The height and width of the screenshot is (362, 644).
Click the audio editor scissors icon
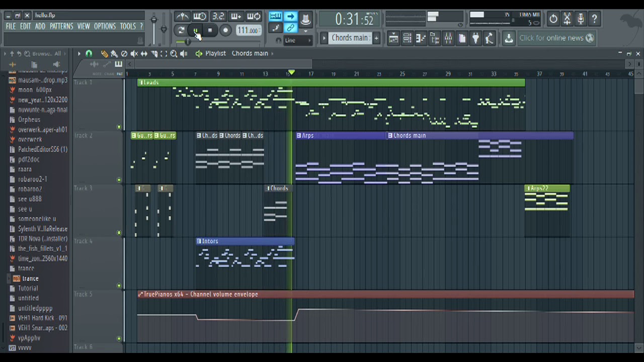coord(567,19)
